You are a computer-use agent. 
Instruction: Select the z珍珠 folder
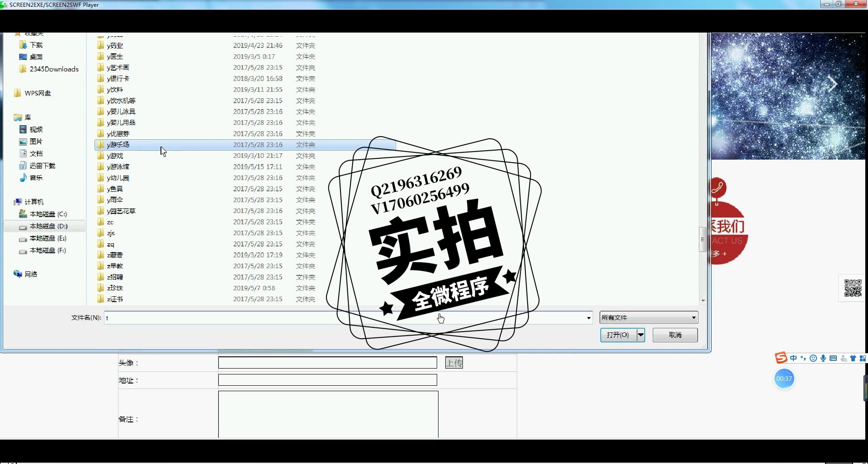point(115,288)
